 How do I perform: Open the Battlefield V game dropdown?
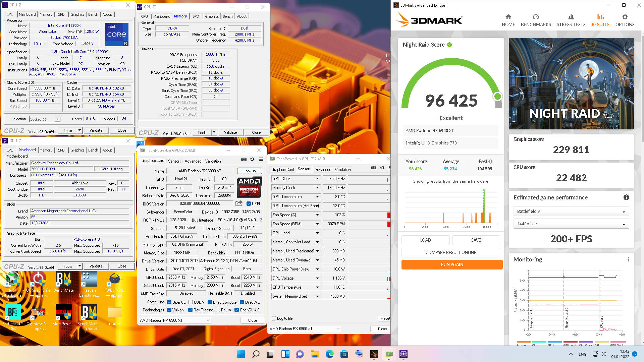point(571,212)
